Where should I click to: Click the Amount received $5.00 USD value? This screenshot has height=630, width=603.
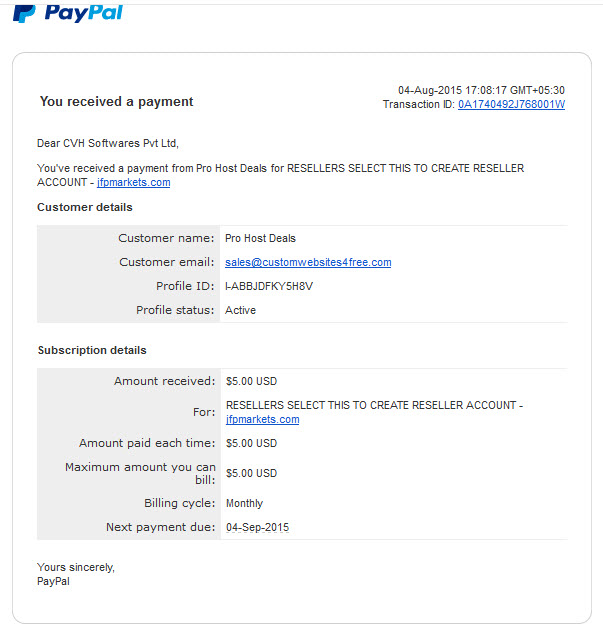coord(251,381)
